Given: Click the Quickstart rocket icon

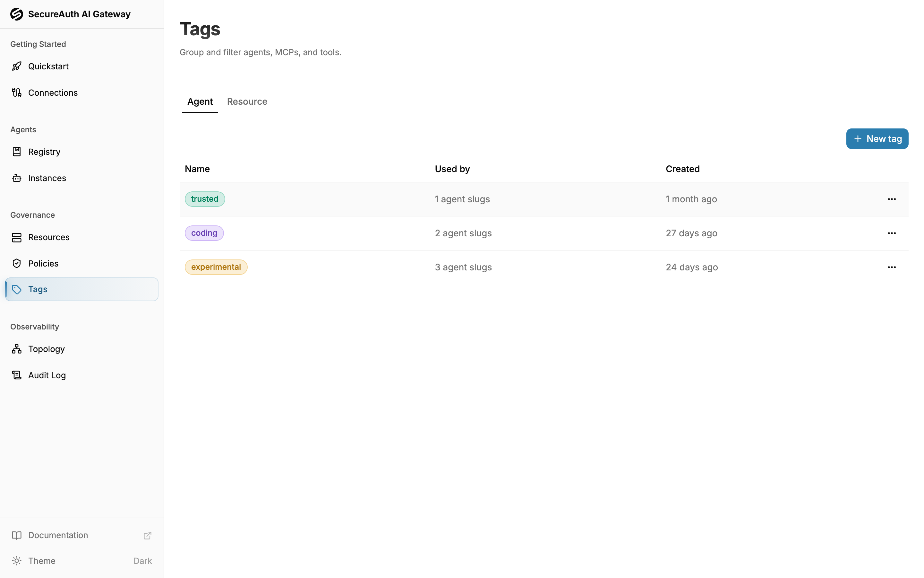Looking at the screenshot, I should 16,66.
